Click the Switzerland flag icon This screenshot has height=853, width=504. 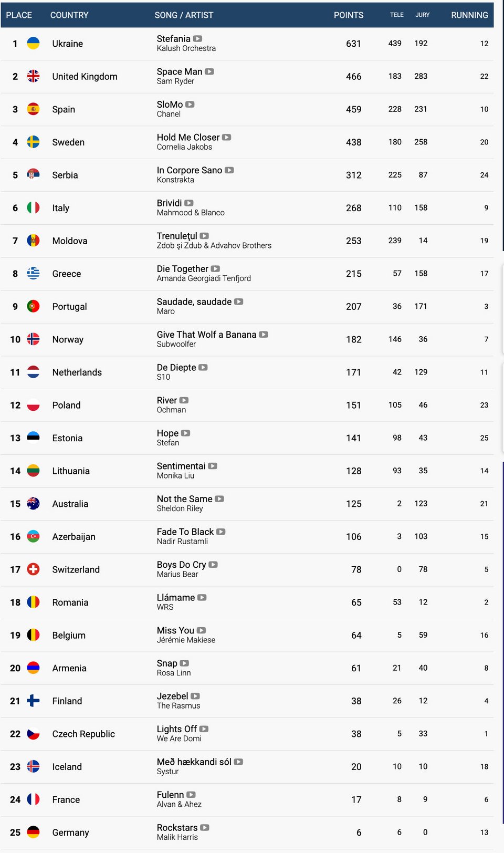pos(33,569)
